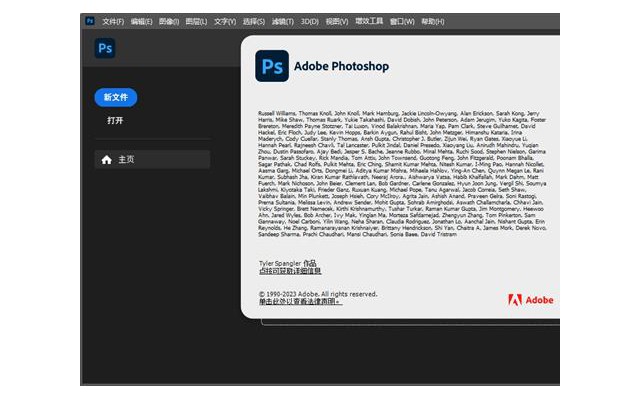Click the small Ps icon in the menu bar

pos(90,21)
